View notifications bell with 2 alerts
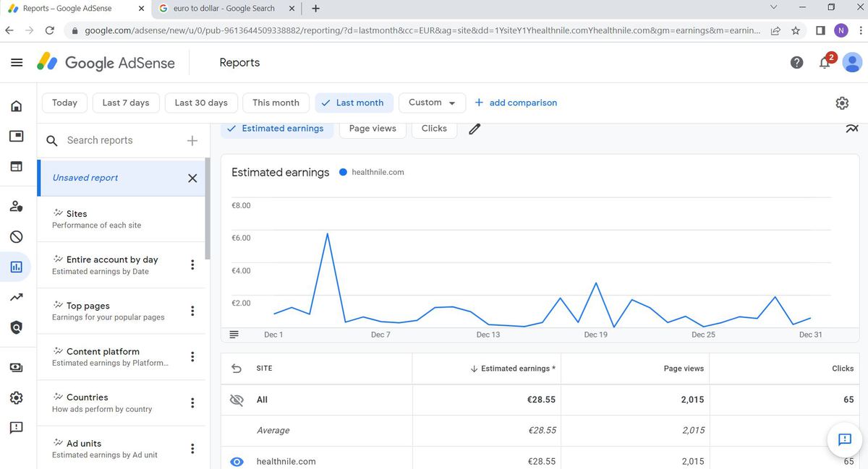The width and height of the screenshot is (868, 469). click(826, 62)
